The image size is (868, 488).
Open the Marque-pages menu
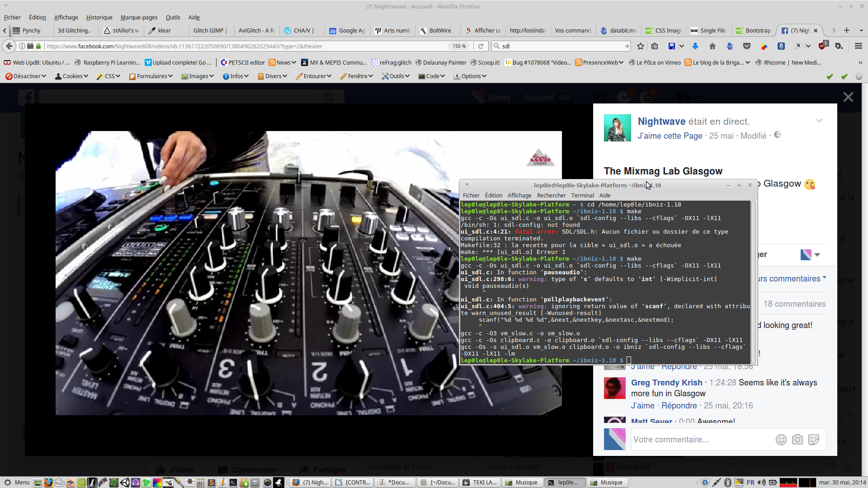(x=139, y=18)
